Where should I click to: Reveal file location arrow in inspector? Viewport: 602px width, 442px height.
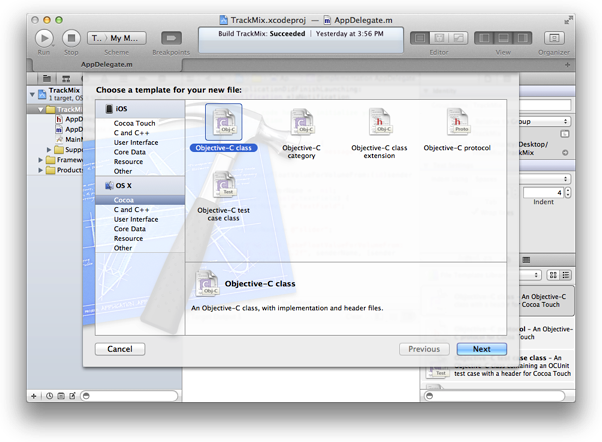tap(565, 152)
